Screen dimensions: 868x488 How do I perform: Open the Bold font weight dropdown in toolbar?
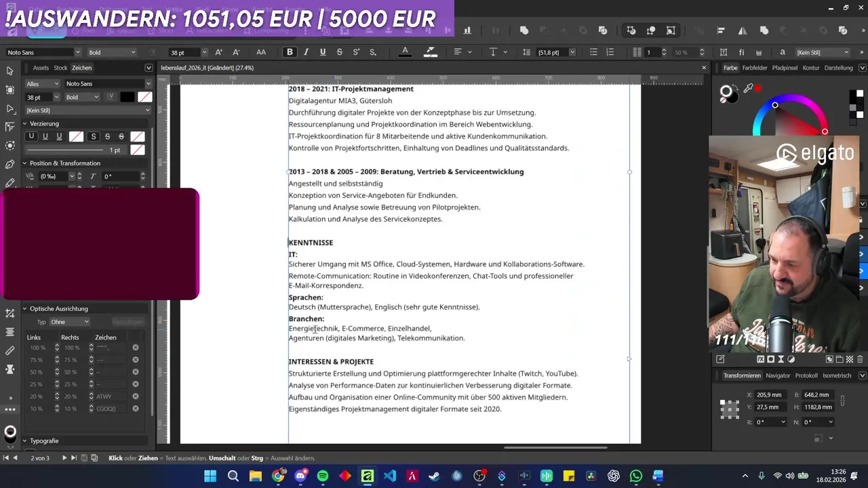(112, 52)
